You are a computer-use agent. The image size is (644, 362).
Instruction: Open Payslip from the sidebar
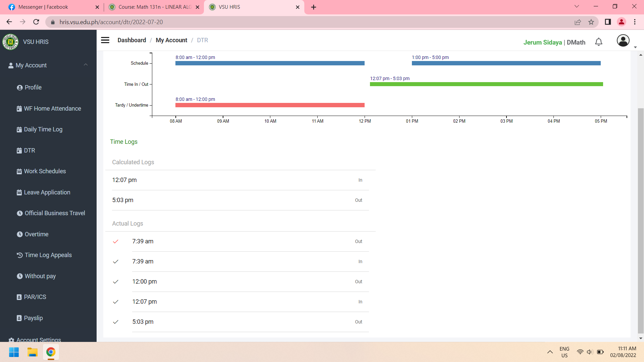33,318
